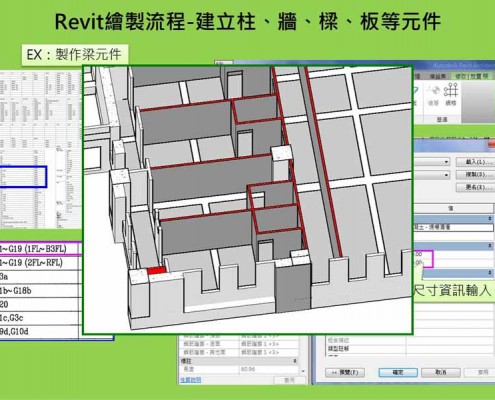
Task: Click the 套用 button in the properties panel
Action: (289, 380)
